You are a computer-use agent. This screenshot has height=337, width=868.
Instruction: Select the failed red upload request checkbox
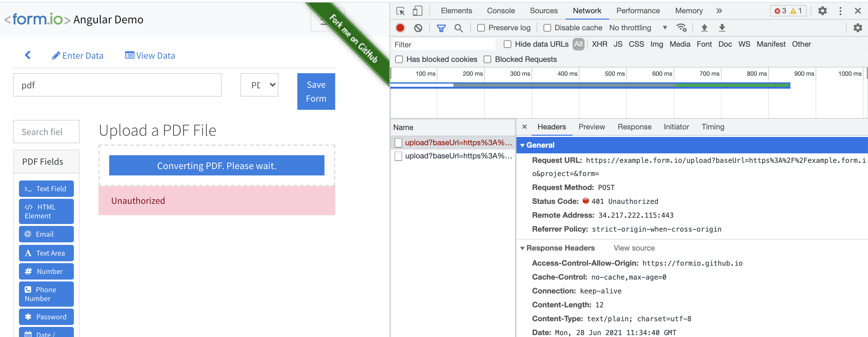tap(398, 143)
